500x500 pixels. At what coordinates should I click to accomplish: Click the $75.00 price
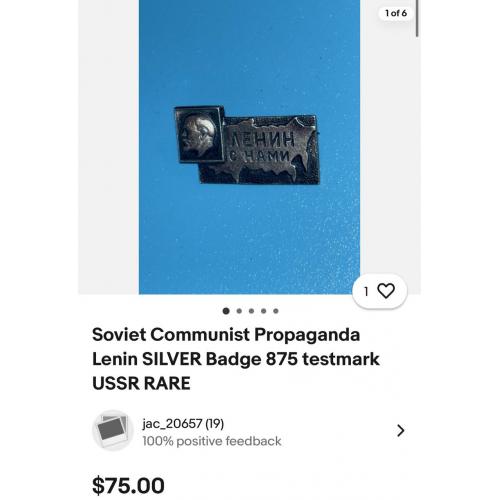[x=128, y=485]
